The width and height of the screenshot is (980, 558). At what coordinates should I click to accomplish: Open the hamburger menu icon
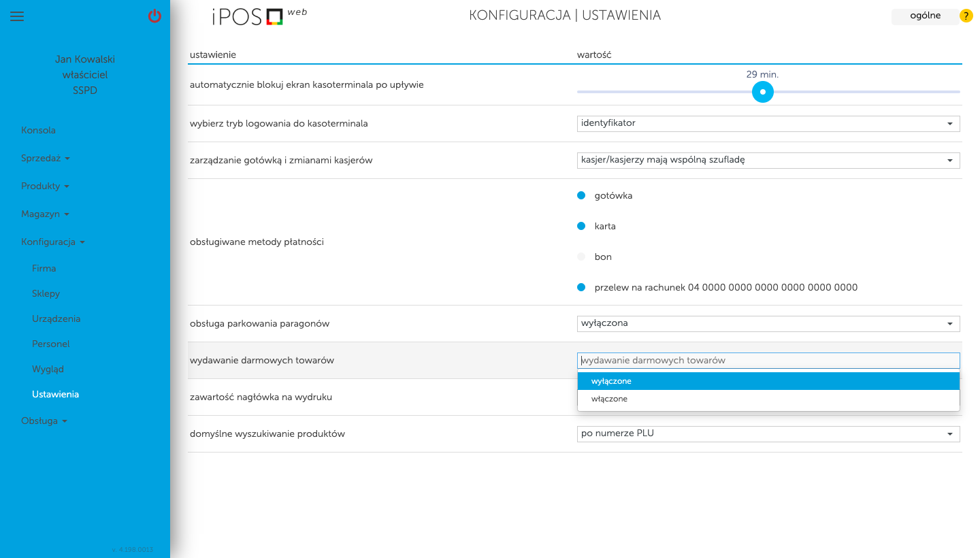tap(17, 16)
